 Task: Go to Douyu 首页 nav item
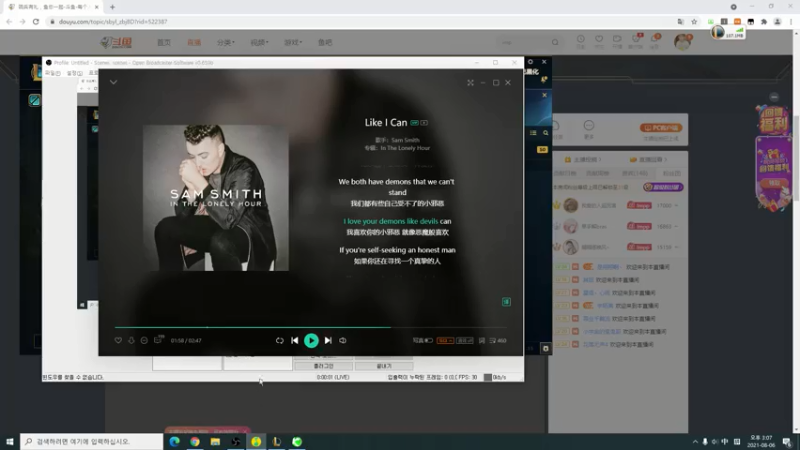point(164,42)
